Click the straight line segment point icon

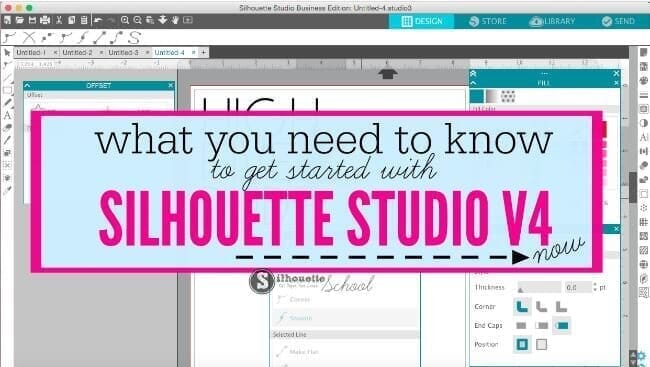click(x=99, y=38)
